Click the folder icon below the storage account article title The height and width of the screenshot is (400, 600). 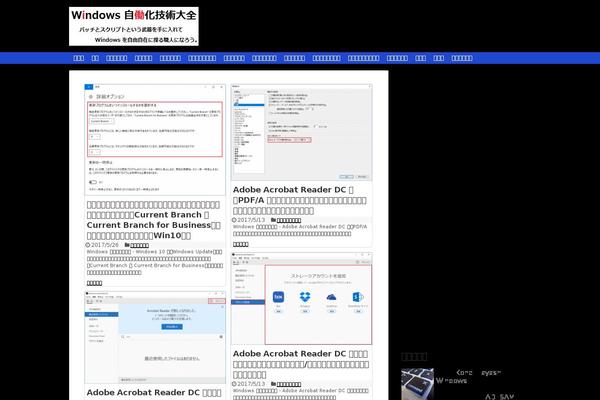pyautogui.click(x=273, y=384)
